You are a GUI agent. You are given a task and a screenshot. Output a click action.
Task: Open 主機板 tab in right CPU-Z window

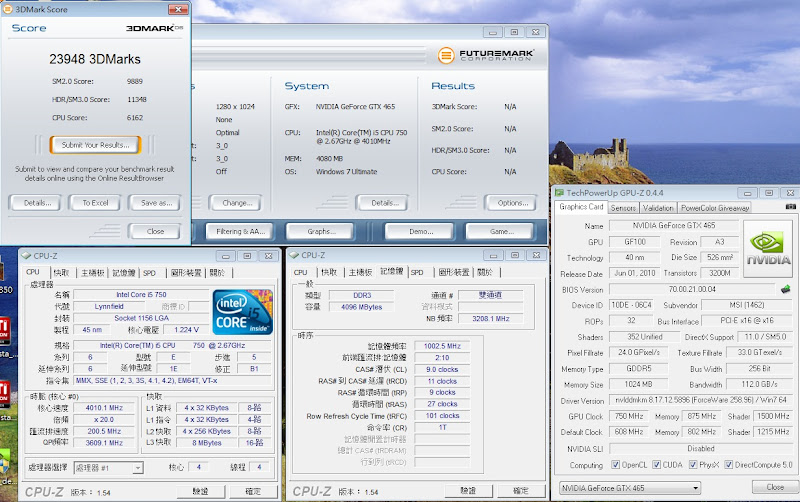coord(360,272)
